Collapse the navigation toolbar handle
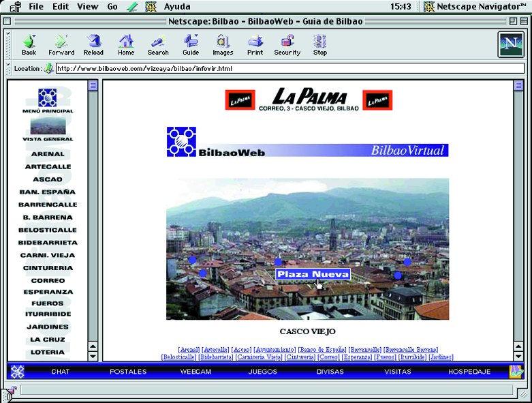 click(7, 44)
